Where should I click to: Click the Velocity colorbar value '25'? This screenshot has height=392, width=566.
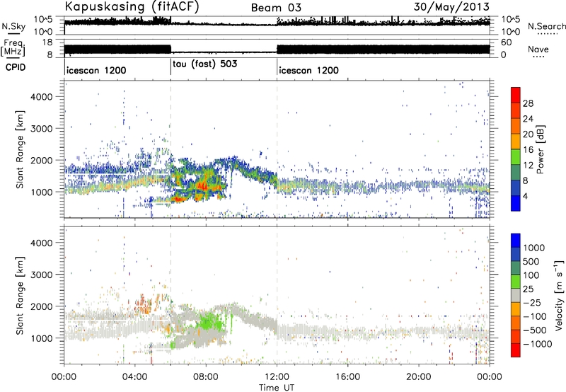[x=529, y=289]
